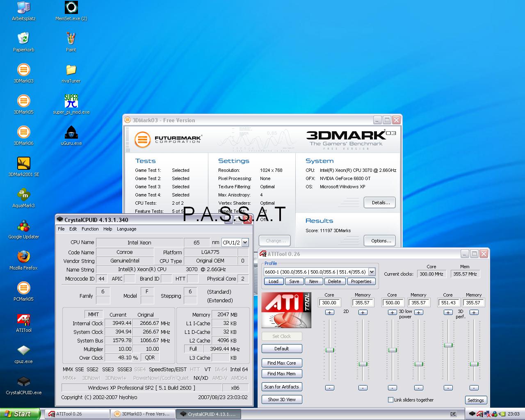Select the Paint desktop icon
This screenshot has width=525, height=420.
[x=71, y=42]
